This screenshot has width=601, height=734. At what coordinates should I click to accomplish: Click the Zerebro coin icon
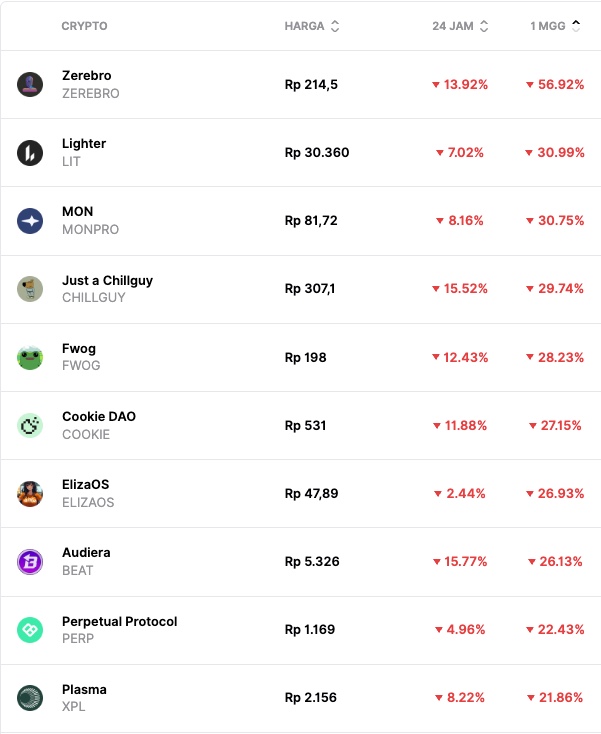click(30, 84)
